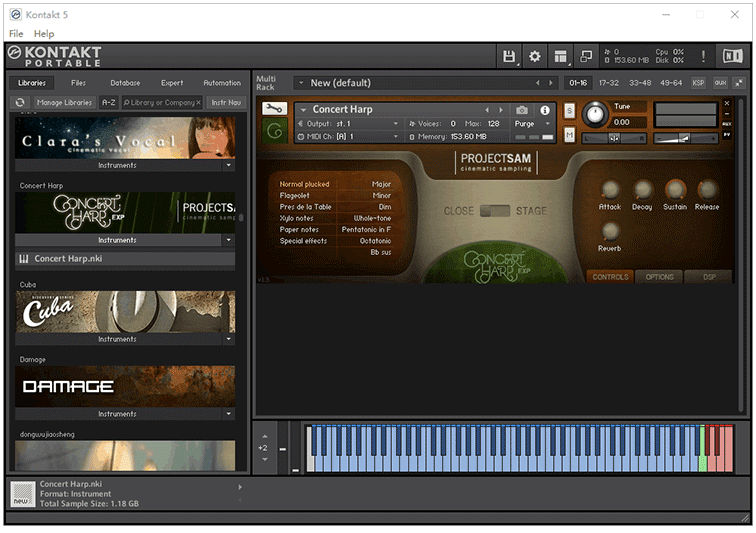Select the Pentatonic in F scale

coord(366,230)
